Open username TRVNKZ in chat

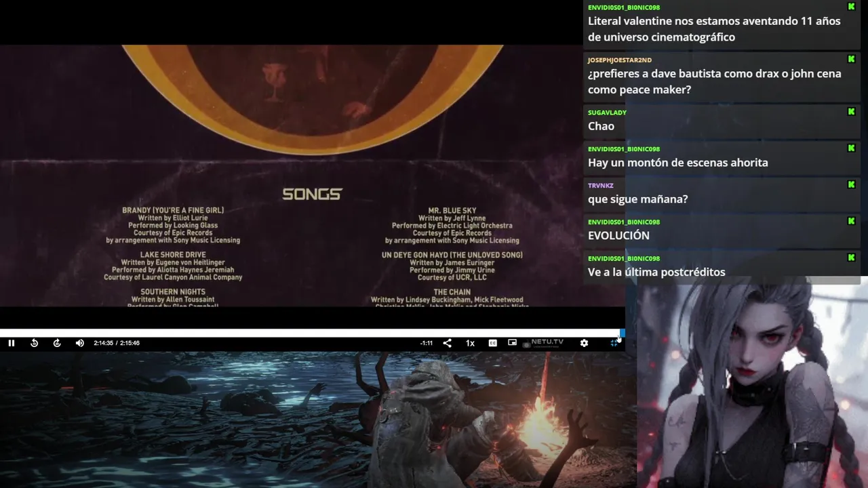(601, 186)
